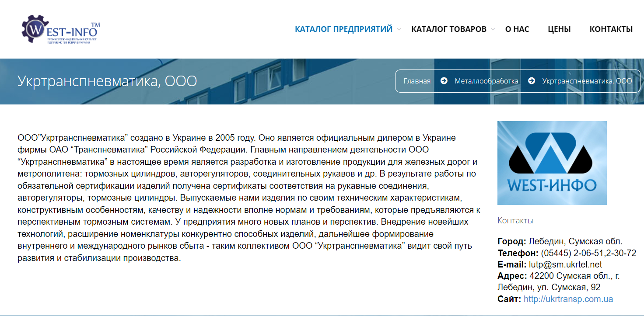Click the lutp@sm.ukrtel.net e-mail address

coord(565,264)
